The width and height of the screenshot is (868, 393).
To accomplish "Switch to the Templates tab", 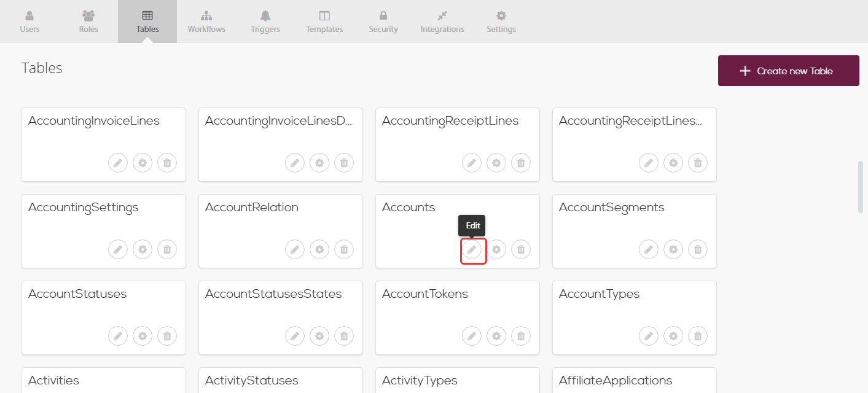I will click(x=324, y=21).
